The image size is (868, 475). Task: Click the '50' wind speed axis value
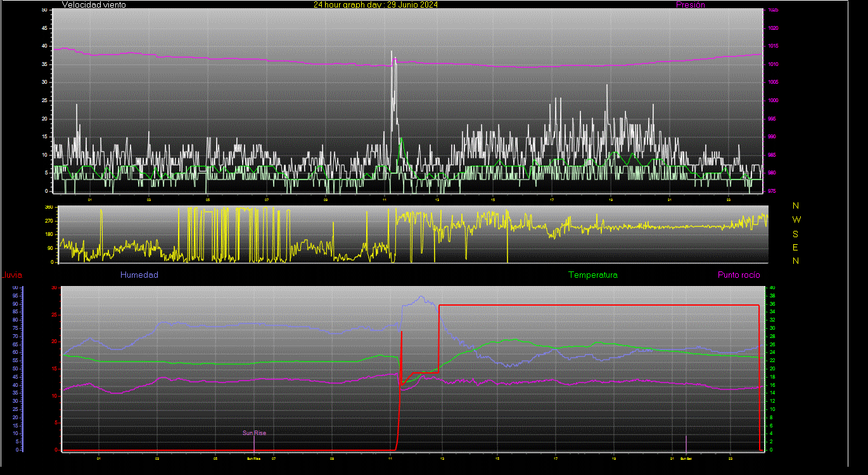[x=44, y=10]
